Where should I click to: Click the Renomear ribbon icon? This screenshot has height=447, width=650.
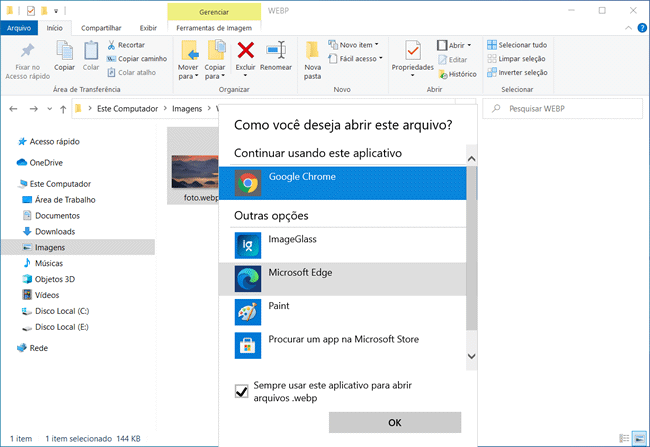tap(276, 55)
